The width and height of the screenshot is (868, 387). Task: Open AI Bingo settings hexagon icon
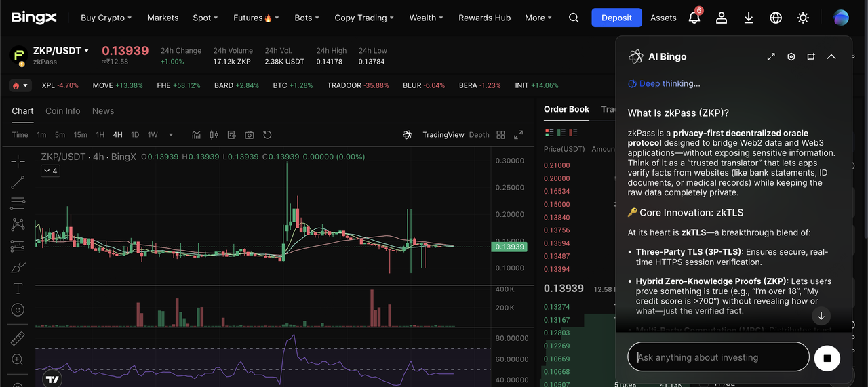791,57
